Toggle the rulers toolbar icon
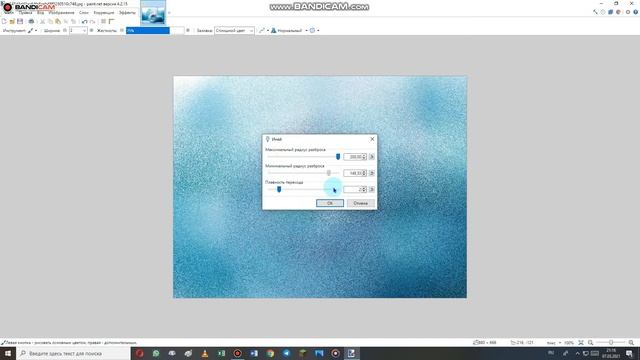 click(x=111, y=21)
